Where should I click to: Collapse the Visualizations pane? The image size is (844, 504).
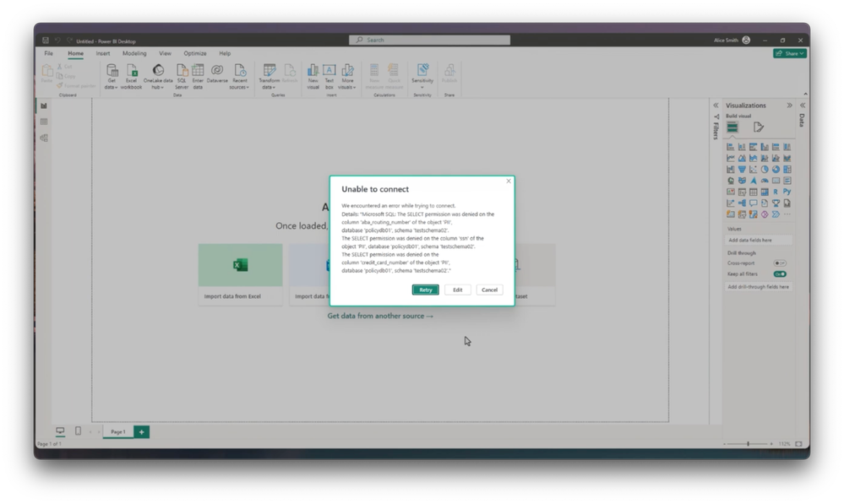coord(790,106)
